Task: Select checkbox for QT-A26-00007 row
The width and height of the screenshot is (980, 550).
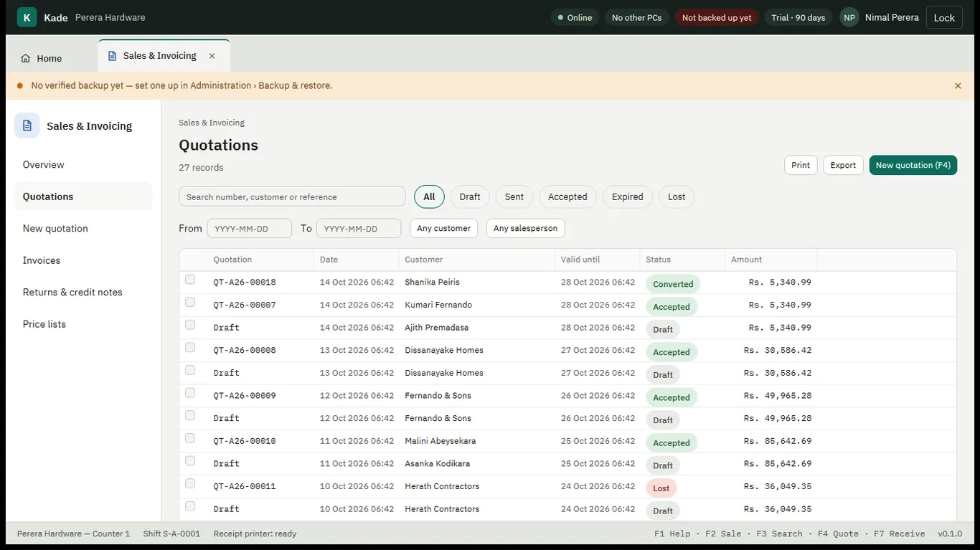Action: (190, 302)
